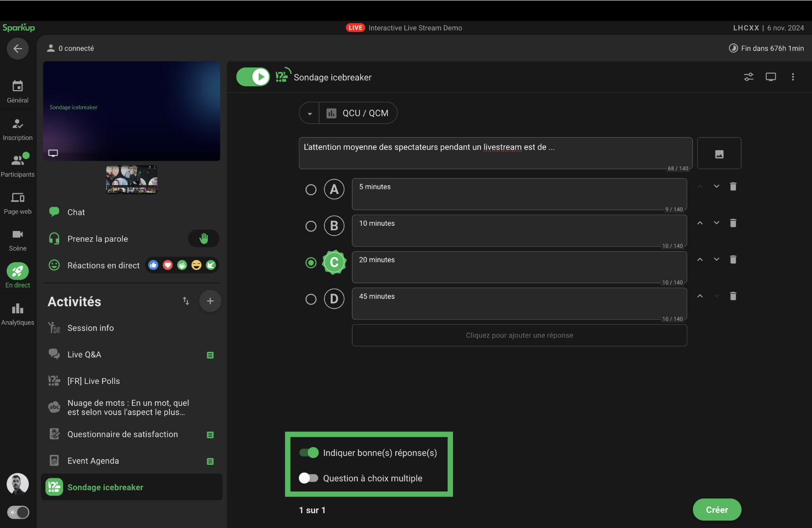Open the three-dot more options menu
The height and width of the screenshot is (528, 812).
point(793,77)
